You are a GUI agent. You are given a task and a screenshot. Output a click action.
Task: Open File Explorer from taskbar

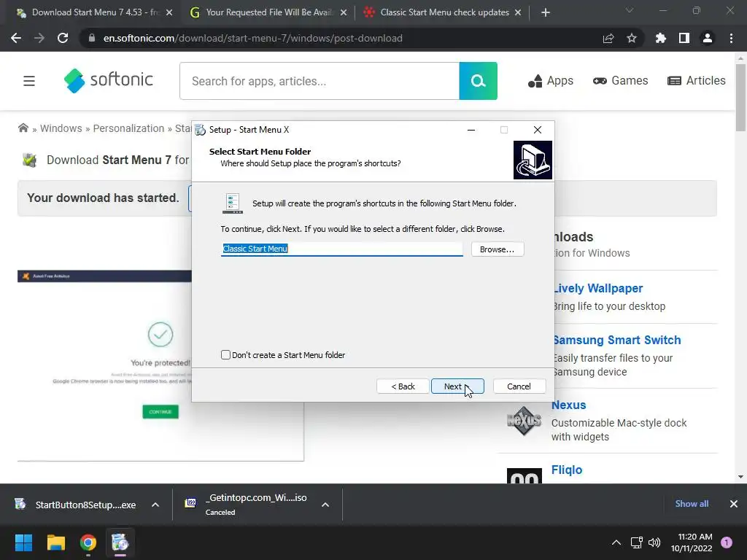[x=55, y=542]
